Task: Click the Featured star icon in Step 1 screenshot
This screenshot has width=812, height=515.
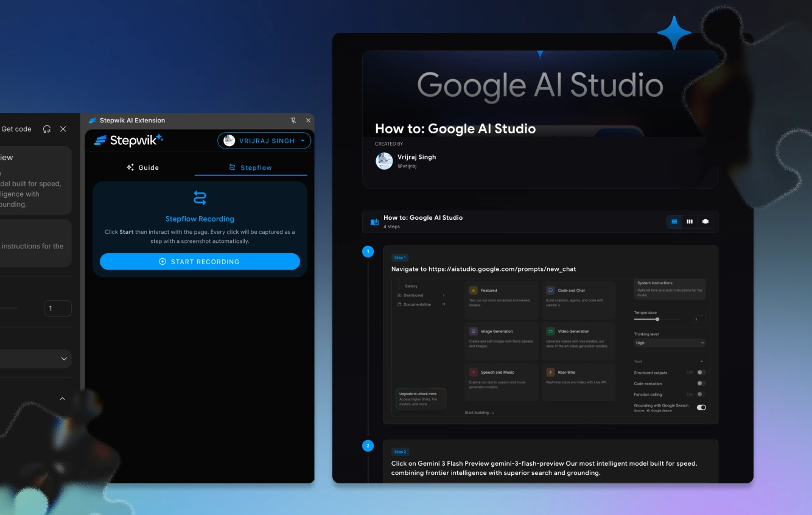Action: pos(474,290)
